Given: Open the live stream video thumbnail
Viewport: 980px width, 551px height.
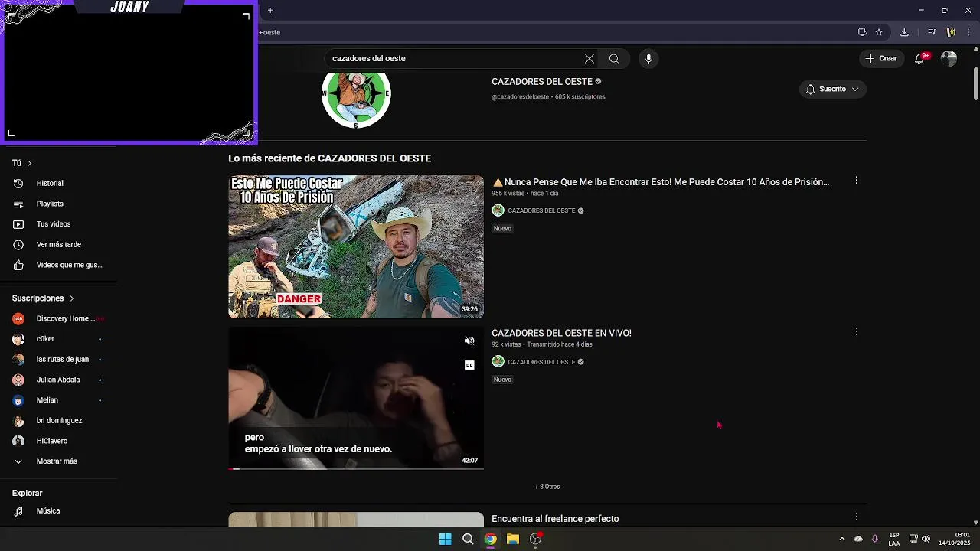Looking at the screenshot, I should click(x=356, y=398).
